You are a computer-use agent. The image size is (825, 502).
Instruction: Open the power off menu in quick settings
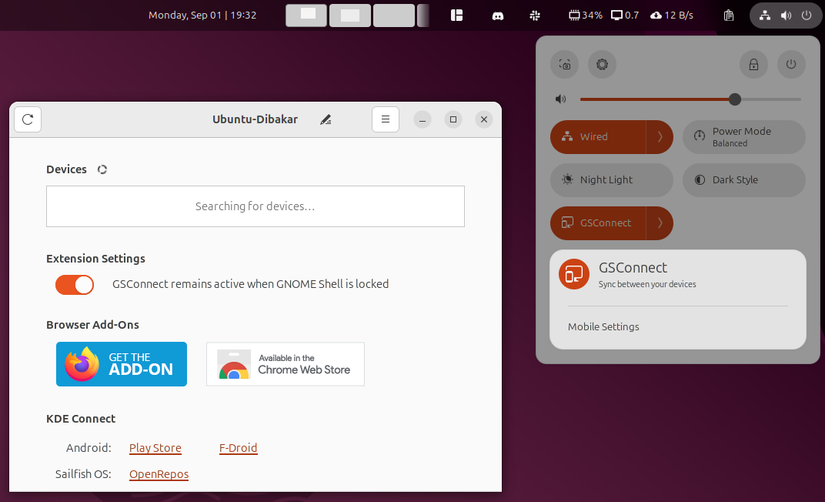coord(791,65)
